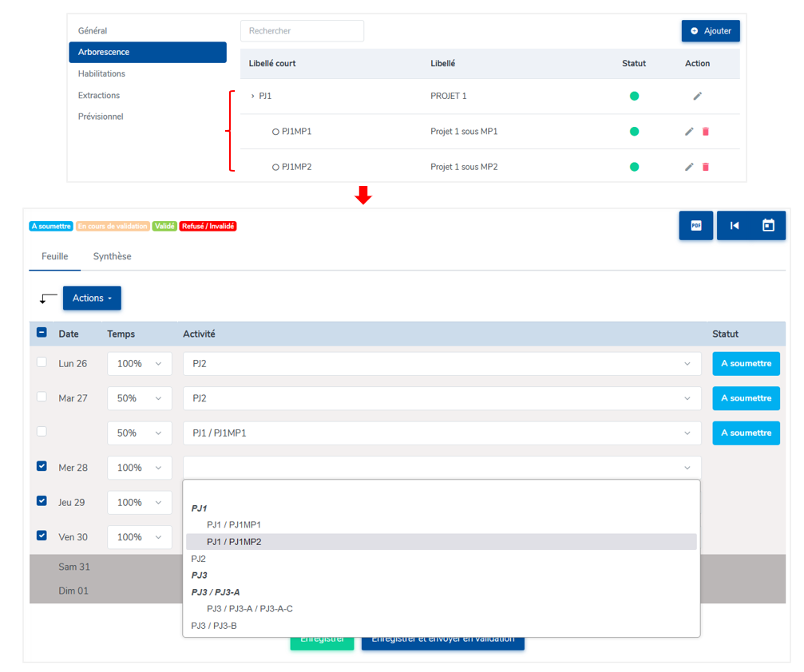Click A soumettre button for Lun 26
The height and width of the screenshot is (672, 804).
click(x=746, y=364)
